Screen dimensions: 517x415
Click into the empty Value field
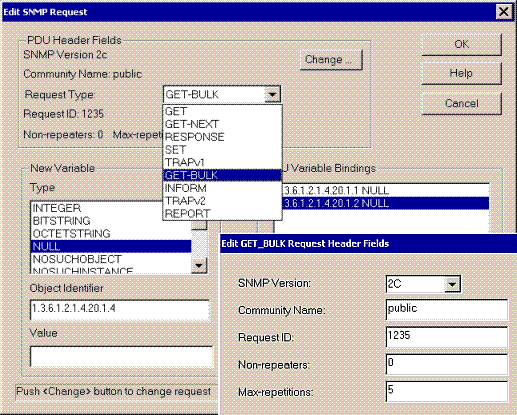(x=121, y=356)
